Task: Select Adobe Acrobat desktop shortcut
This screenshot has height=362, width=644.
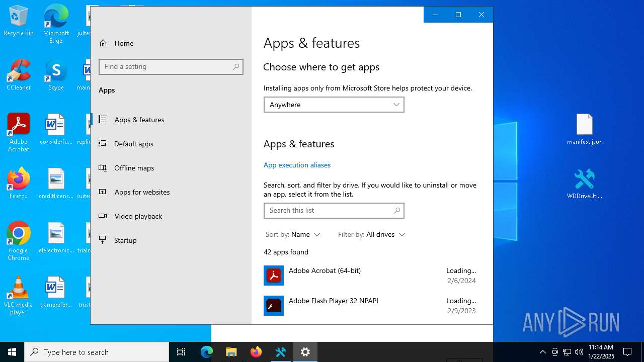Action: pos(19,133)
